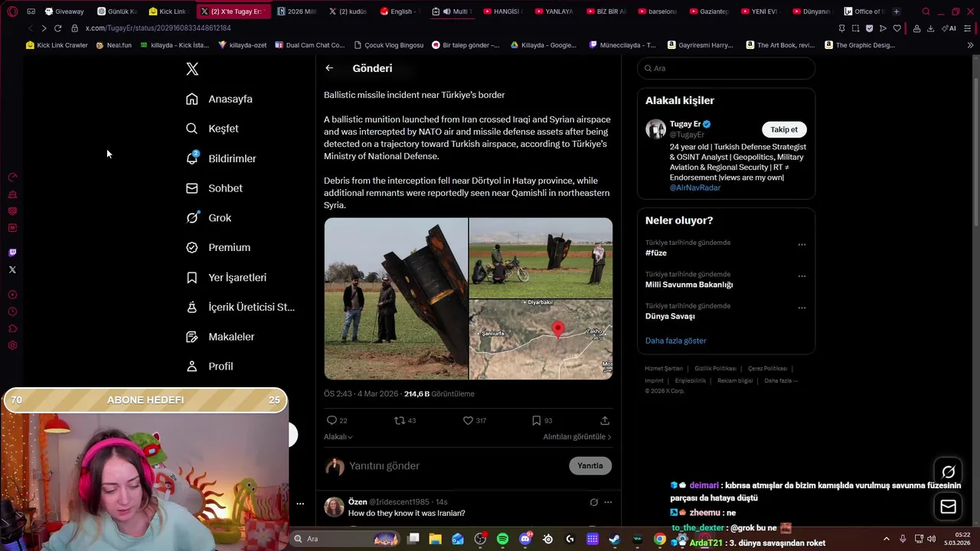Viewport: 980px width, 551px height.
Task: Open the @AirNavRadar profile link
Action: 695,187
